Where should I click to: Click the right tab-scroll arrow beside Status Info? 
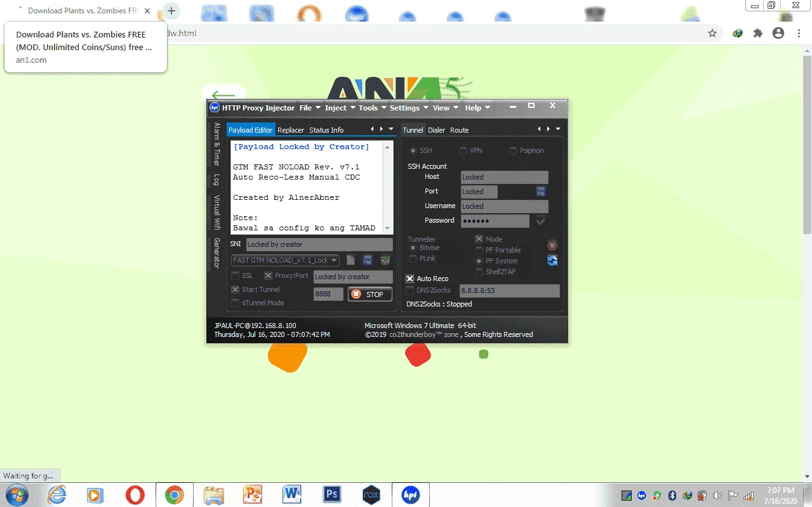381,129
